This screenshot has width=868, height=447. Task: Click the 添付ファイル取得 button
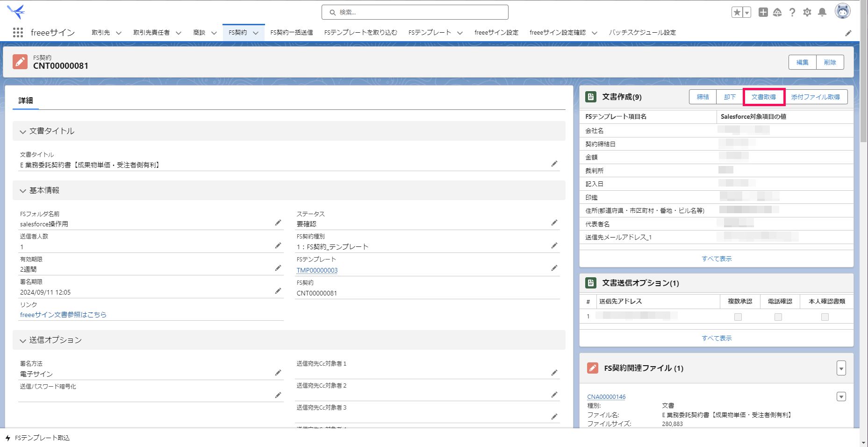coord(816,97)
